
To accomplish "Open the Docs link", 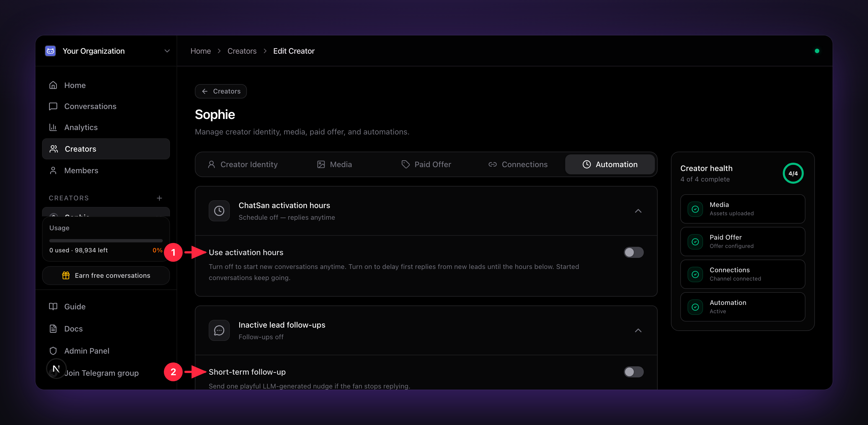I will [x=106, y=329].
